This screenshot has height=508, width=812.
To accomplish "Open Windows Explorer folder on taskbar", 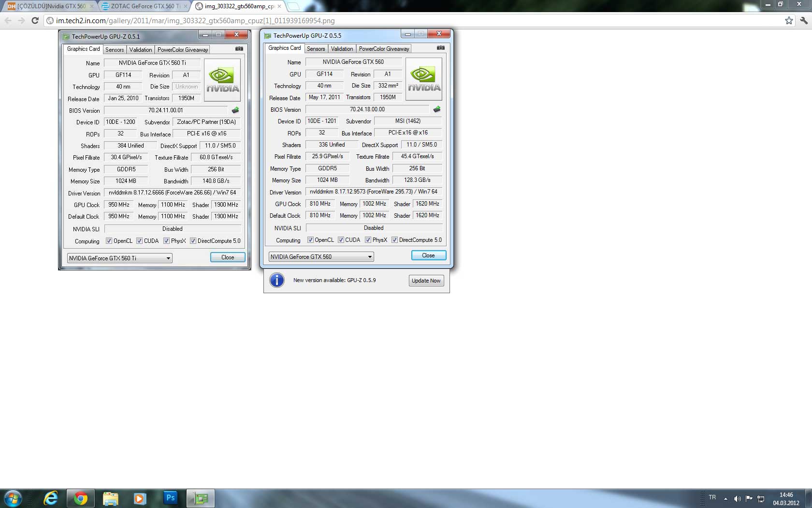I will pos(111,498).
